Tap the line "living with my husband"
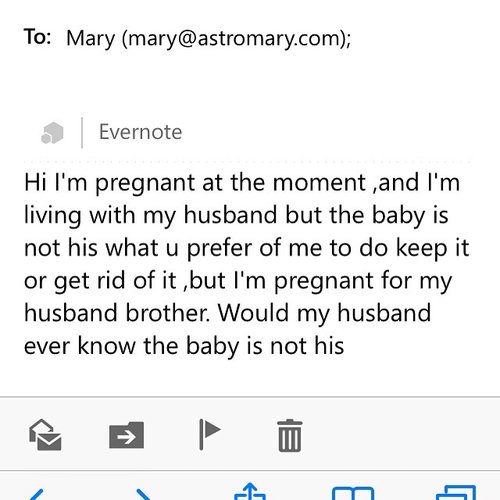The width and height of the screenshot is (500, 500). tap(236, 216)
